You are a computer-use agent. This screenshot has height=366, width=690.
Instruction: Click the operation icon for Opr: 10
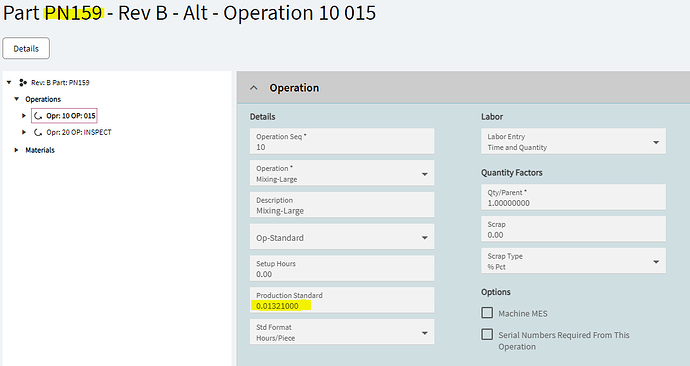(38, 116)
